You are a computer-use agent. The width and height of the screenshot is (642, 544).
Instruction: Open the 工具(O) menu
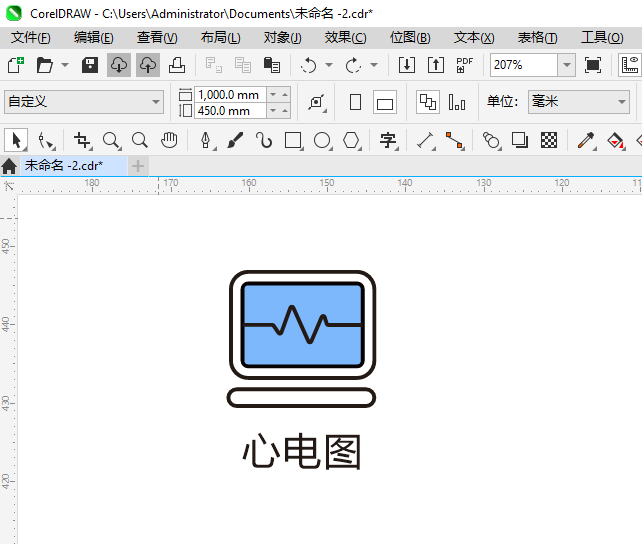tap(602, 38)
